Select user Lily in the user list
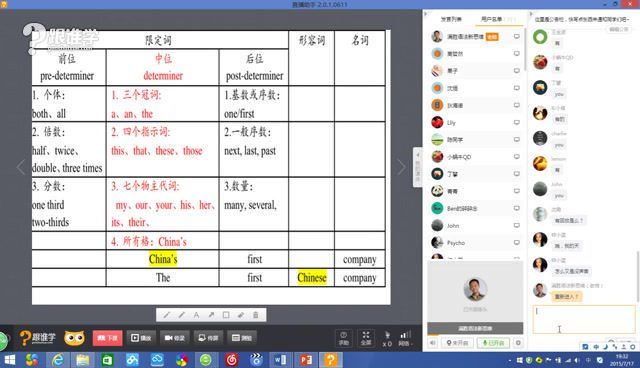Image resolution: width=640 pixels, height=368 pixels. [476, 122]
